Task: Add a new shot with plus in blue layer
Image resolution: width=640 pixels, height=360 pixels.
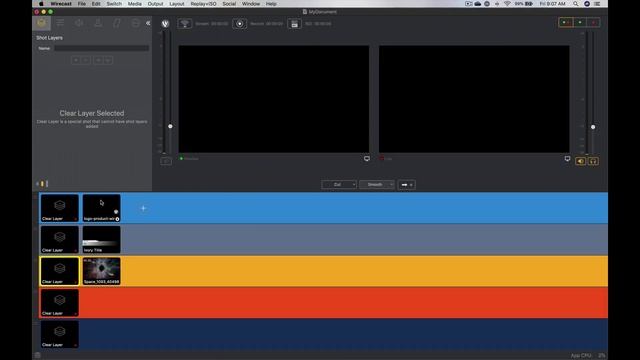Action: tap(143, 208)
